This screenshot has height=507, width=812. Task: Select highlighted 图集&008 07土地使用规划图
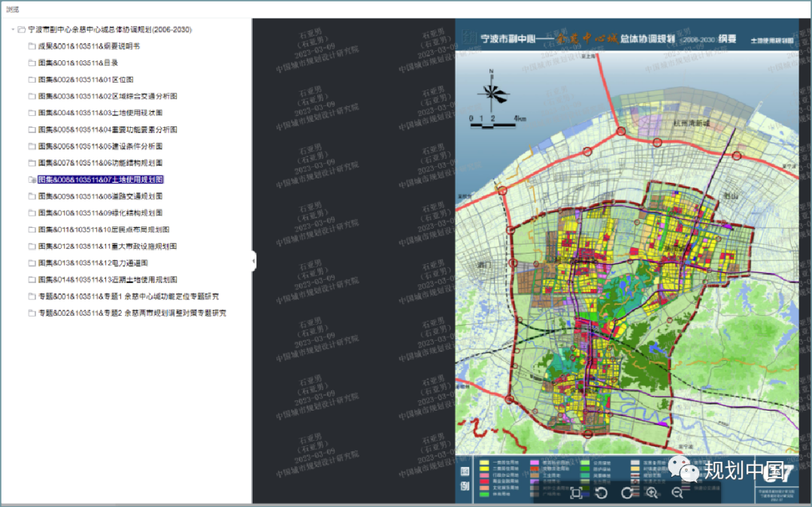point(101,180)
